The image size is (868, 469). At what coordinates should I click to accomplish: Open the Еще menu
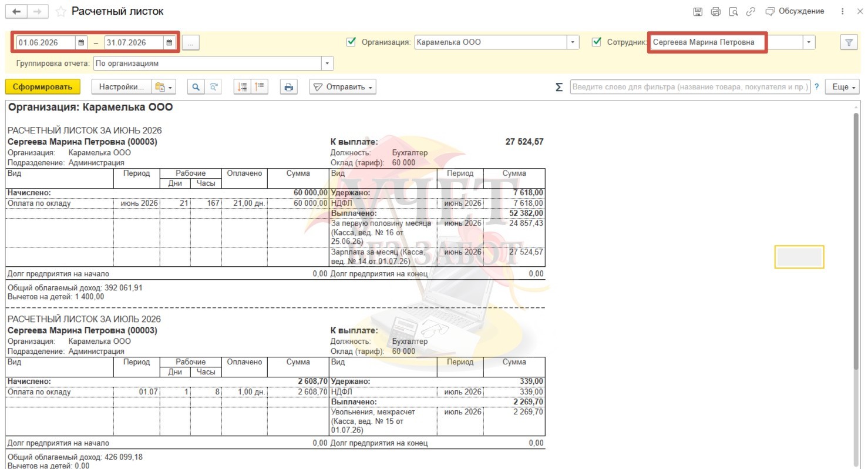click(x=842, y=87)
